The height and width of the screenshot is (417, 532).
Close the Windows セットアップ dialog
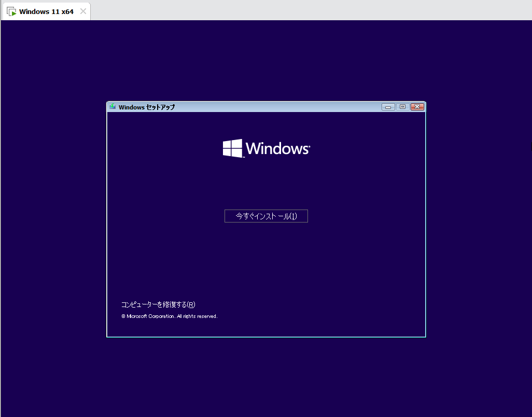click(x=417, y=107)
